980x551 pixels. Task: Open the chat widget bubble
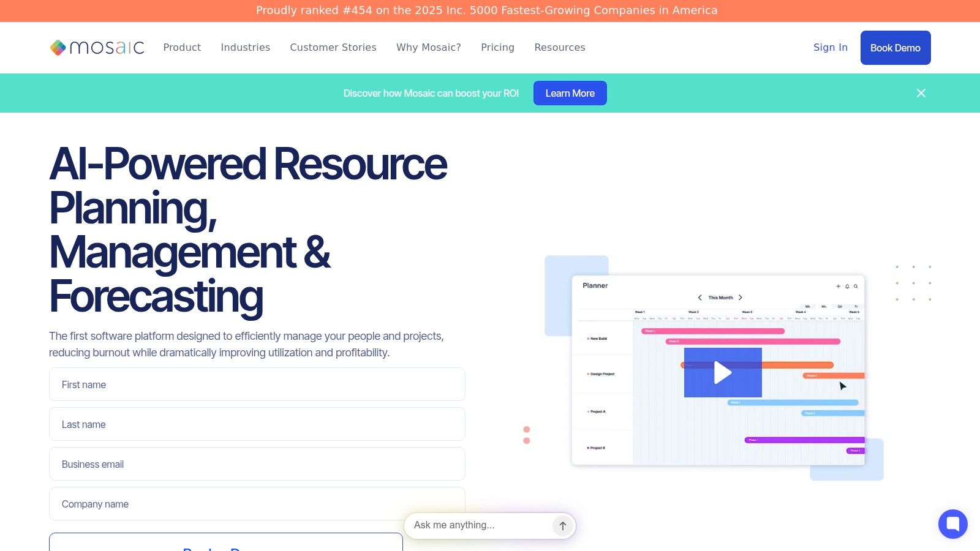952,524
